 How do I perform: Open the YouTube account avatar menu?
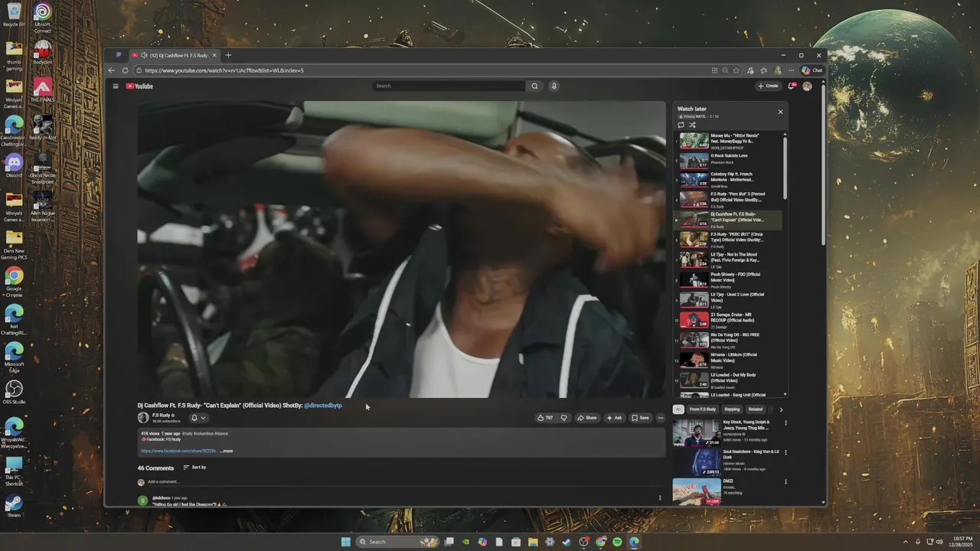[x=807, y=86]
